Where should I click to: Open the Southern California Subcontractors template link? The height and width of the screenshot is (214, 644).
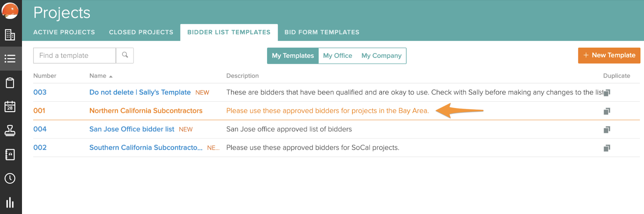[146, 148]
